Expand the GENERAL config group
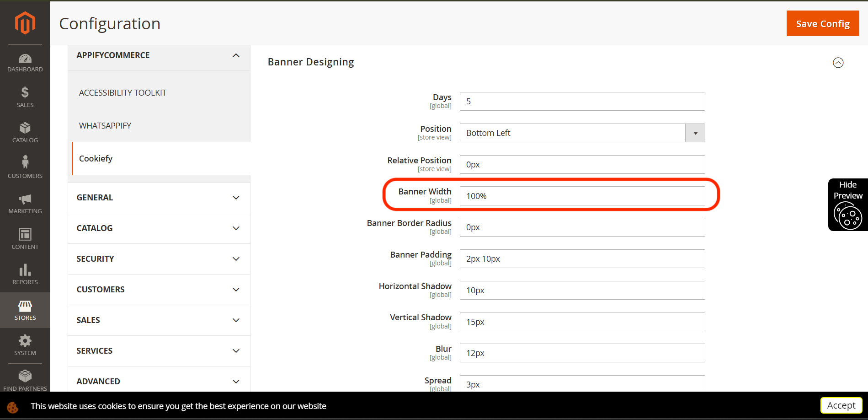This screenshot has width=868, height=420. click(159, 198)
